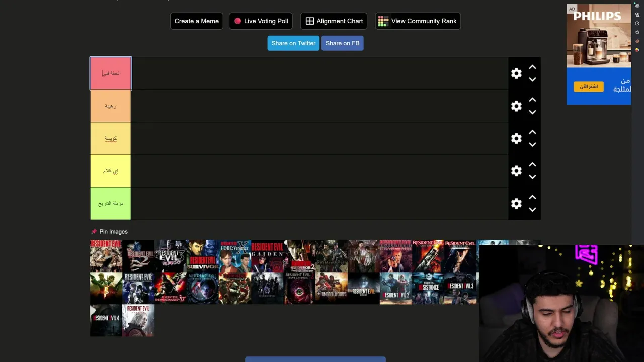
Task: Select the blue Outbreak File 2 cover
Action: (x=460, y=256)
